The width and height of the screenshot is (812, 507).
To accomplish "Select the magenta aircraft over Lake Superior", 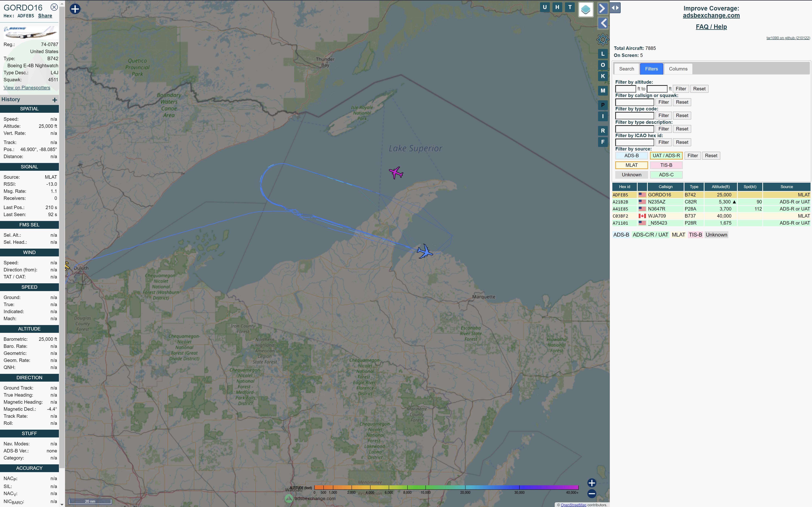I will pyautogui.click(x=396, y=173).
